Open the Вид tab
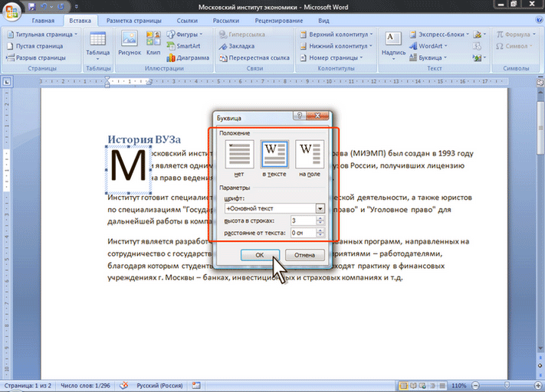Screen dimensions: 545x392 [323, 21]
